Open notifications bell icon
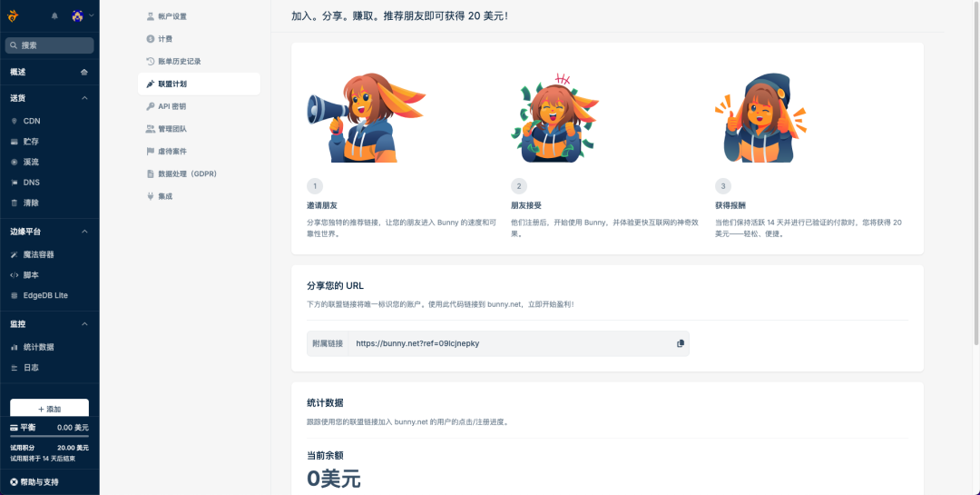The height and width of the screenshot is (495, 980). pos(54,16)
